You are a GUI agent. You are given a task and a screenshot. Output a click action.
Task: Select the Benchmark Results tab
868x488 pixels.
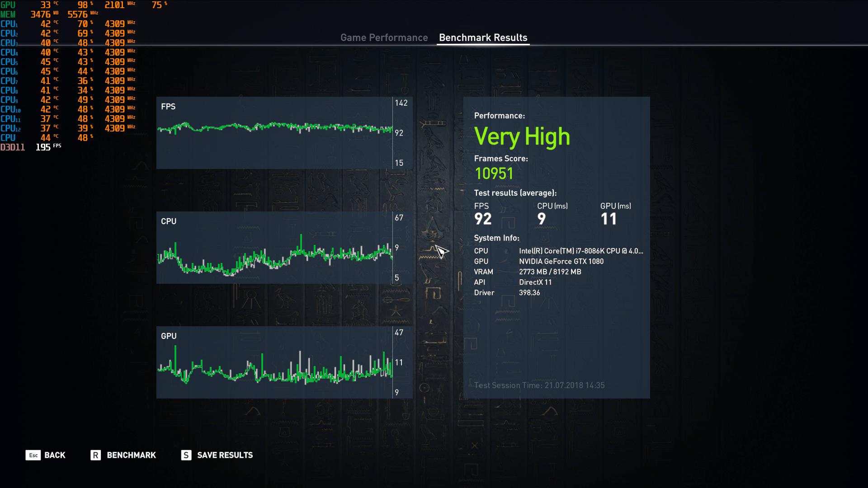pos(483,38)
